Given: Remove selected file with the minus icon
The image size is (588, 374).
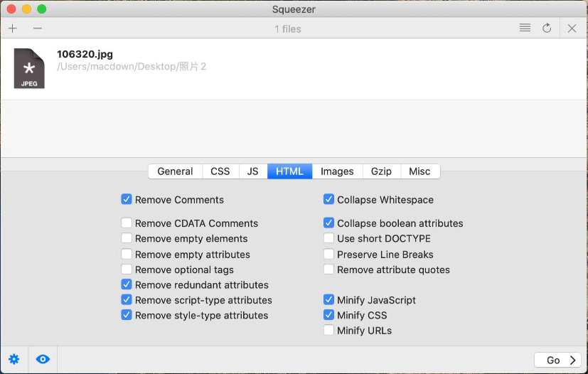Looking at the screenshot, I should (x=38, y=28).
